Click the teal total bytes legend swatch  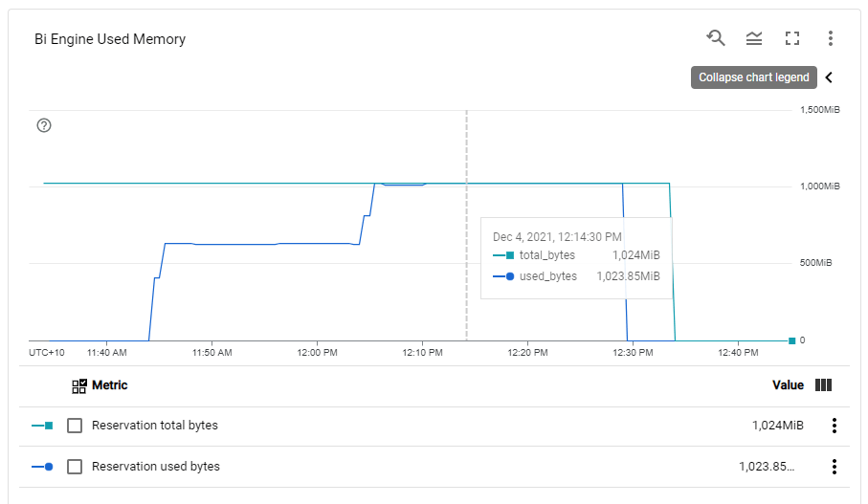coord(42,426)
